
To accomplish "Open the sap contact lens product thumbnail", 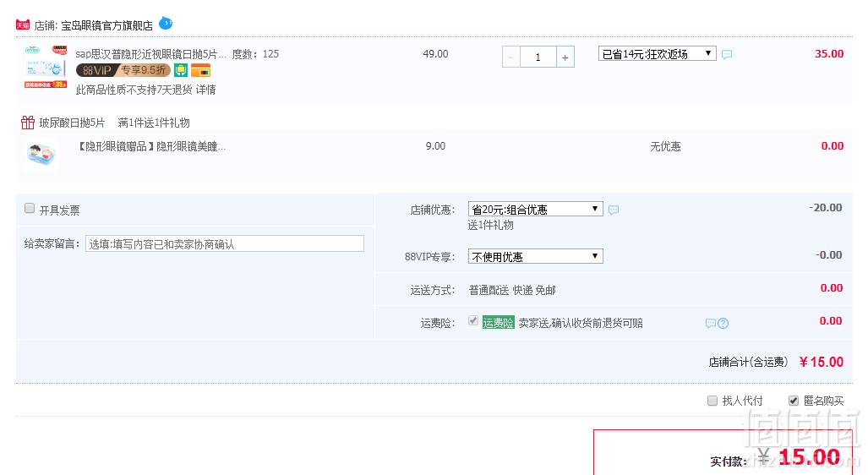I will 46,67.
